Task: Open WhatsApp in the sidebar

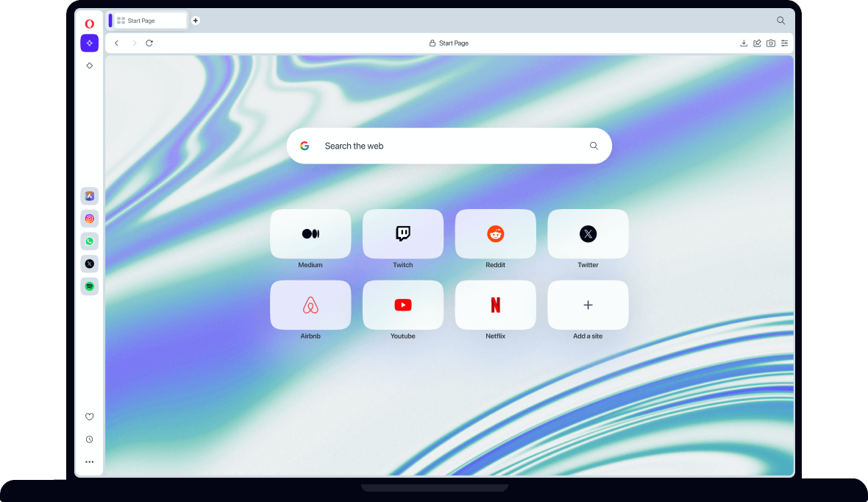Action: pyautogui.click(x=89, y=241)
